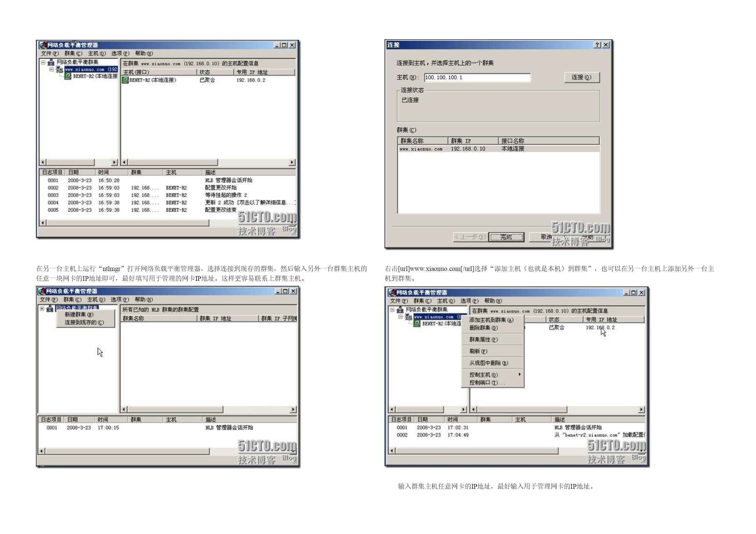Click 上一步 button in connection dialog
The width and height of the screenshot is (756, 534).
(x=470, y=237)
